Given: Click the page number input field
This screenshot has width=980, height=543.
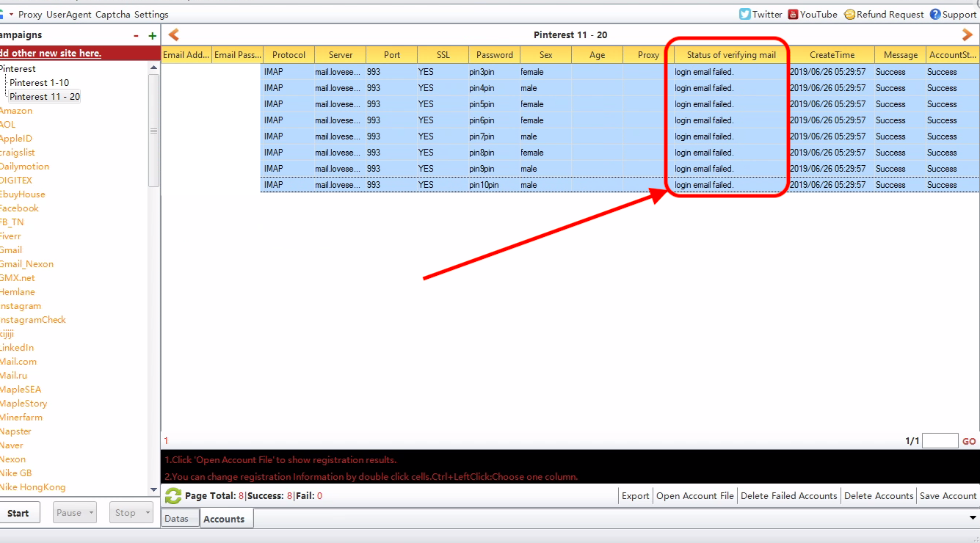Looking at the screenshot, I should (940, 441).
